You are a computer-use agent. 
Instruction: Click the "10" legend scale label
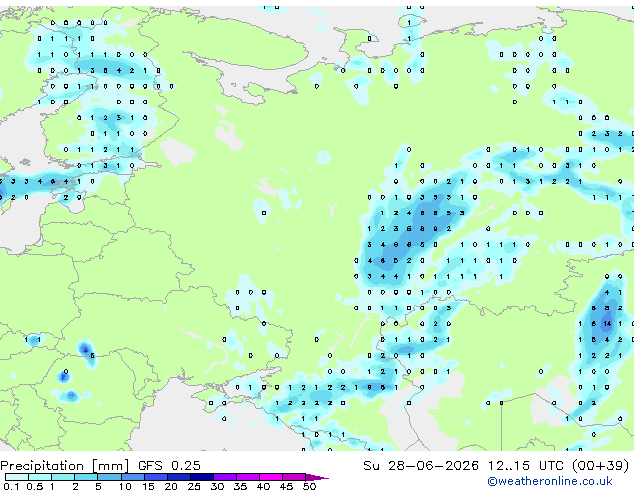click(125, 486)
